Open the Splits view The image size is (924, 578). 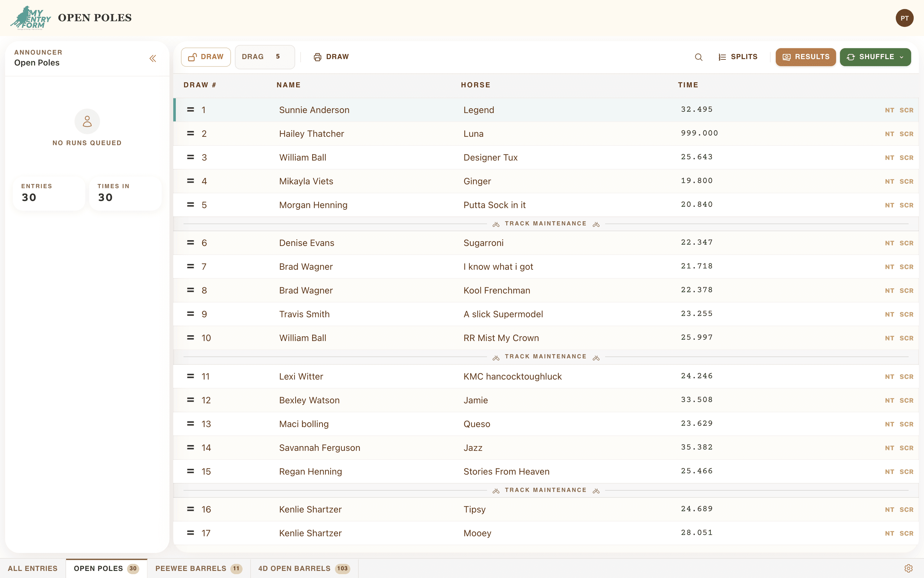pos(738,57)
